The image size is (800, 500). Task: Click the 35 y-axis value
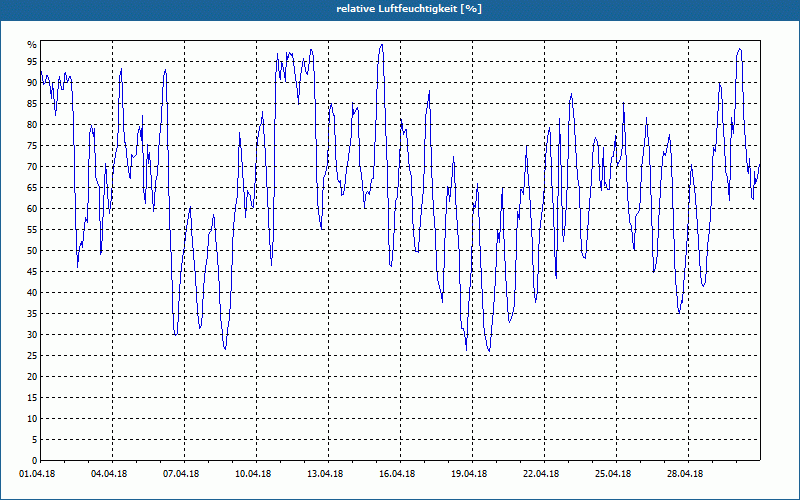click(32, 314)
